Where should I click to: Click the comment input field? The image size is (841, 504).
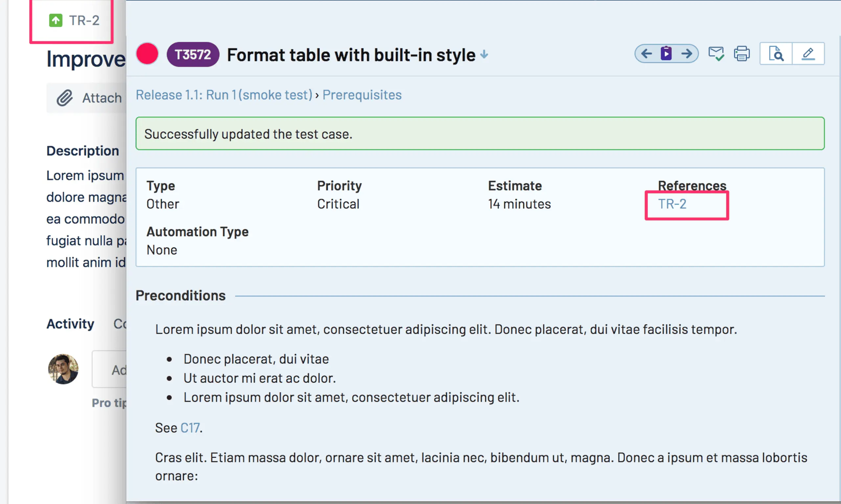point(109,369)
